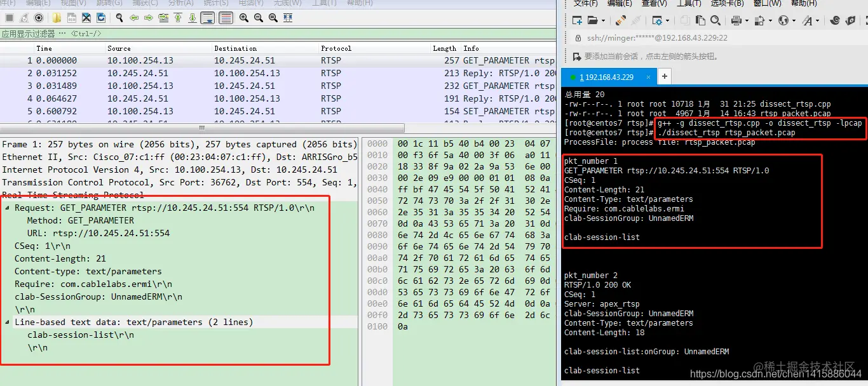
Task: Click the find packet magnifier icon
Action: (x=119, y=18)
